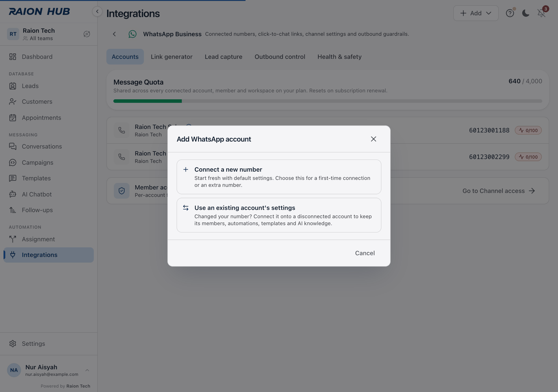
Task: Collapse the sidebar with the chevron button
Action: click(x=97, y=11)
